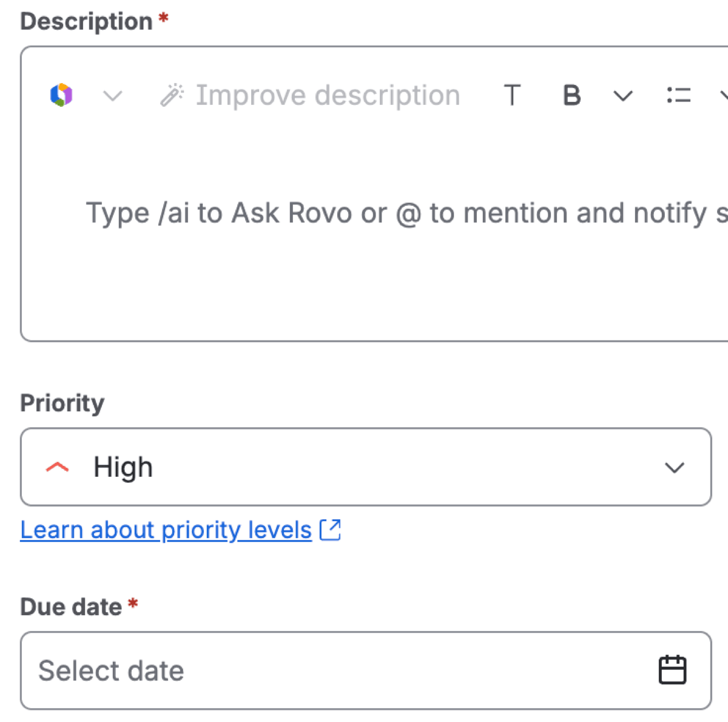
Task: Click the Description field label
Action: pos(86,21)
